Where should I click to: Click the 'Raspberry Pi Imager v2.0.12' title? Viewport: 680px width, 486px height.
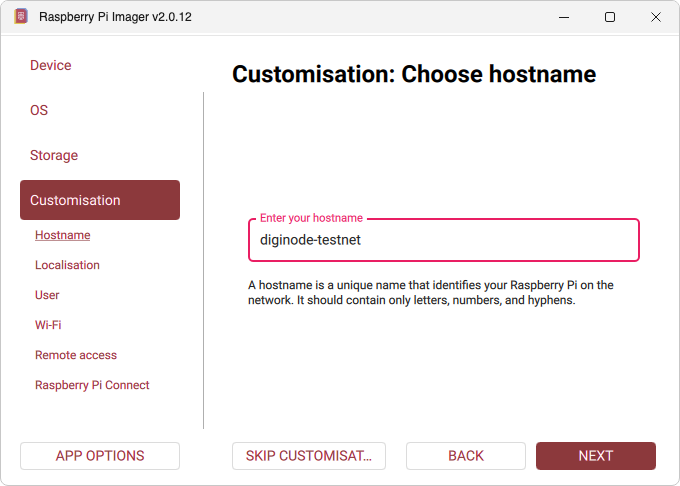115,17
